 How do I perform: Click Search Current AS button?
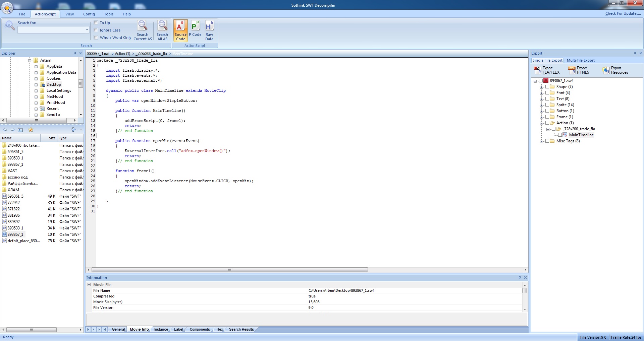click(x=143, y=30)
